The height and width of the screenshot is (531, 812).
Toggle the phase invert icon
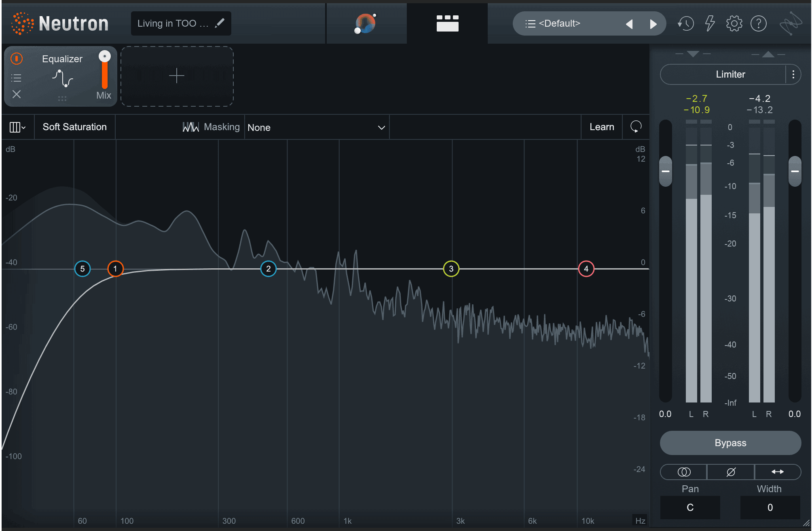(x=731, y=472)
